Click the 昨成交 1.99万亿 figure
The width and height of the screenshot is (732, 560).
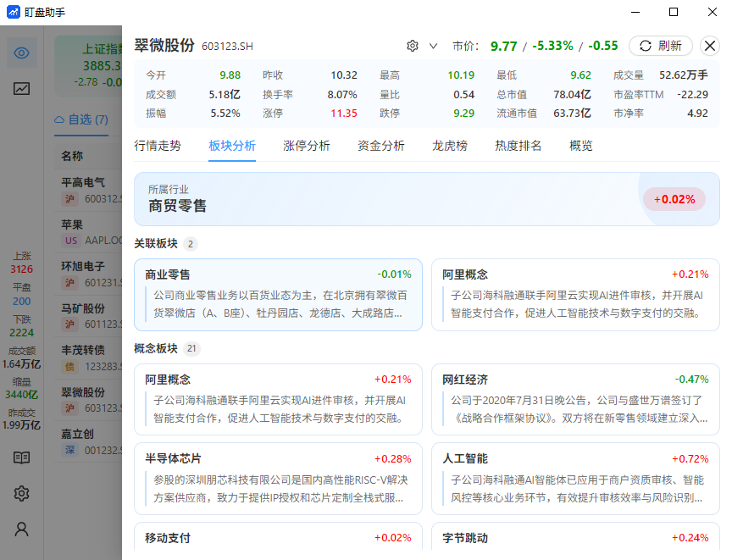[x=21, y=419]
